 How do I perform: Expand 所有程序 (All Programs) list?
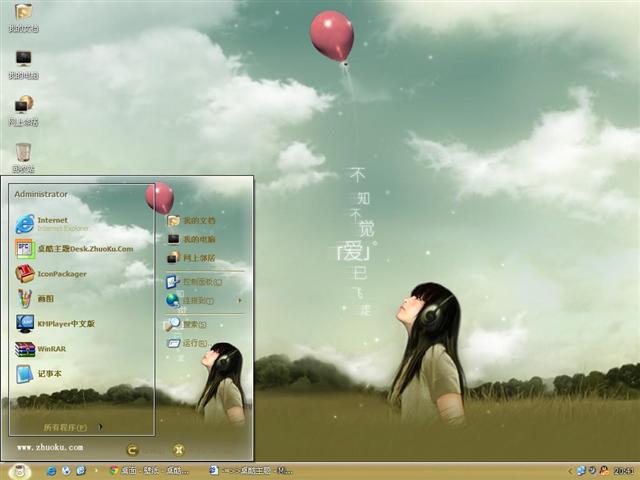click(73, 427)
